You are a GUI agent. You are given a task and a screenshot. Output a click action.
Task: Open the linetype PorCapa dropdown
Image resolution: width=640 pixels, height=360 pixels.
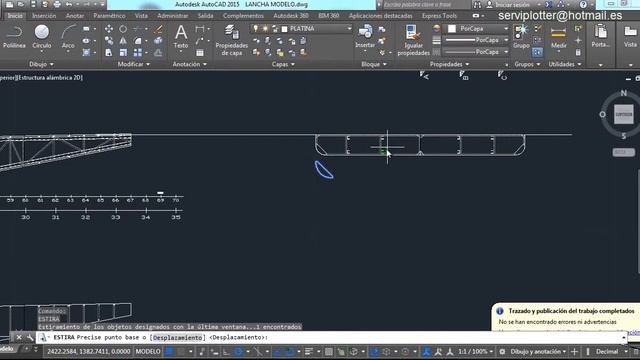(x=476, y=52)
